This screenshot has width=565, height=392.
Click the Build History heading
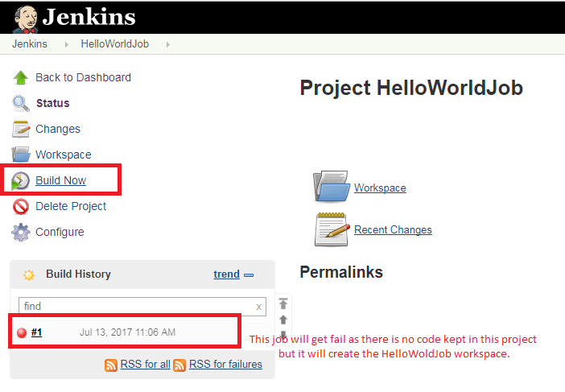[x=78, y=274]
